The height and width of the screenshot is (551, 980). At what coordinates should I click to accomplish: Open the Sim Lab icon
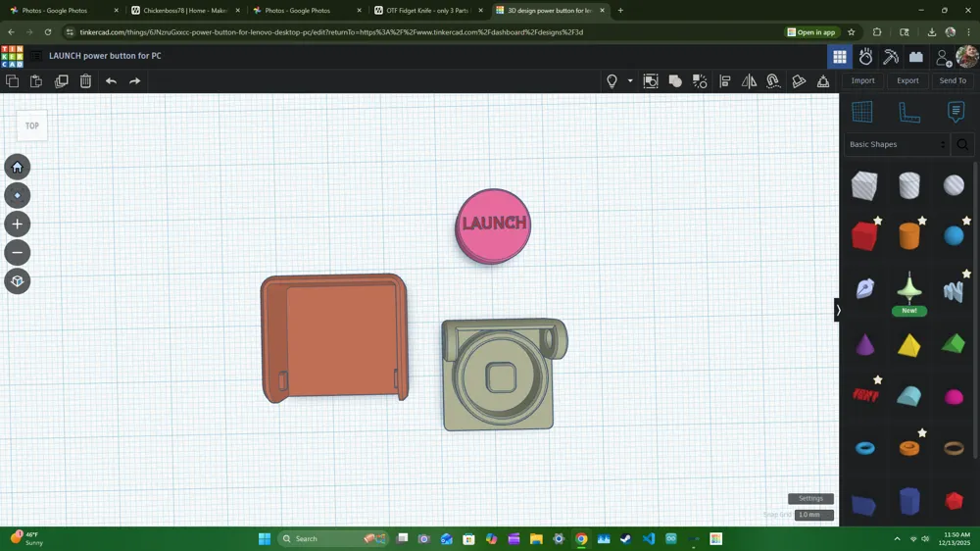point(865,57)
